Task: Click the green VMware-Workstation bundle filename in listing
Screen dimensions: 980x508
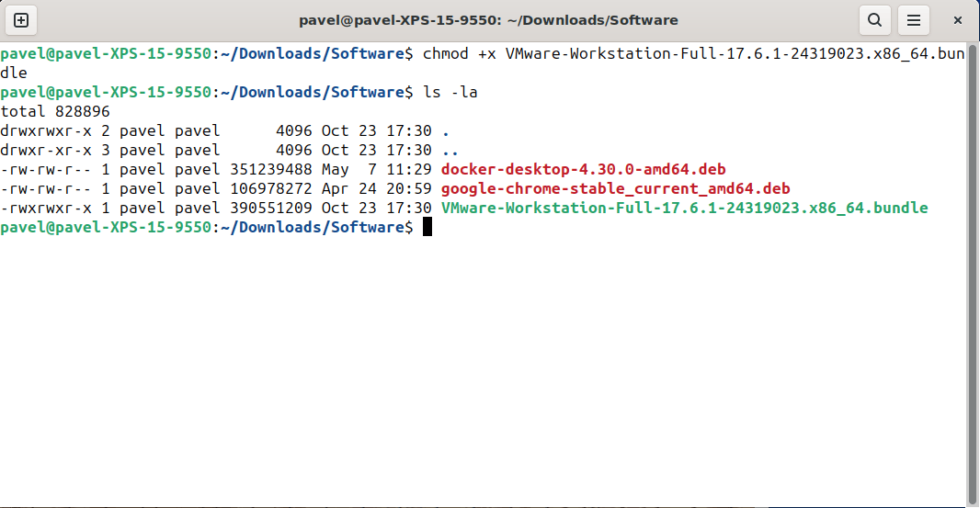Action: tap(684, 208)
